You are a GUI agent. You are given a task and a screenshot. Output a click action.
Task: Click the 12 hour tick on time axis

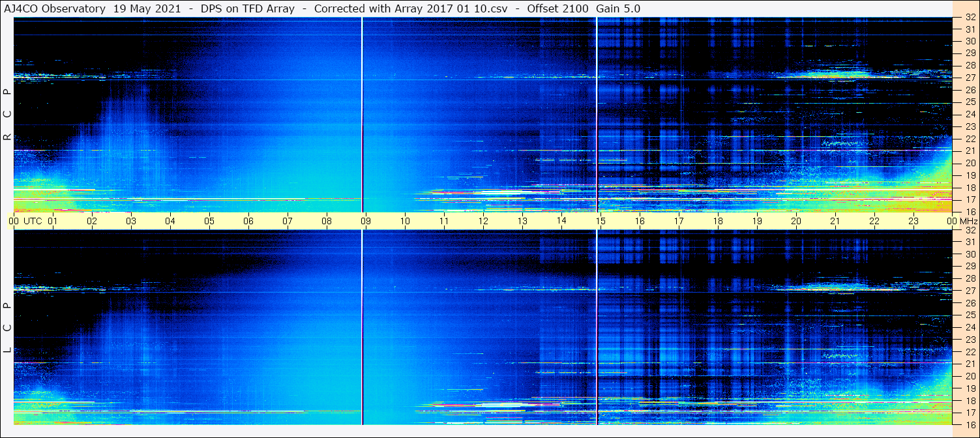(x=483, y=221)
